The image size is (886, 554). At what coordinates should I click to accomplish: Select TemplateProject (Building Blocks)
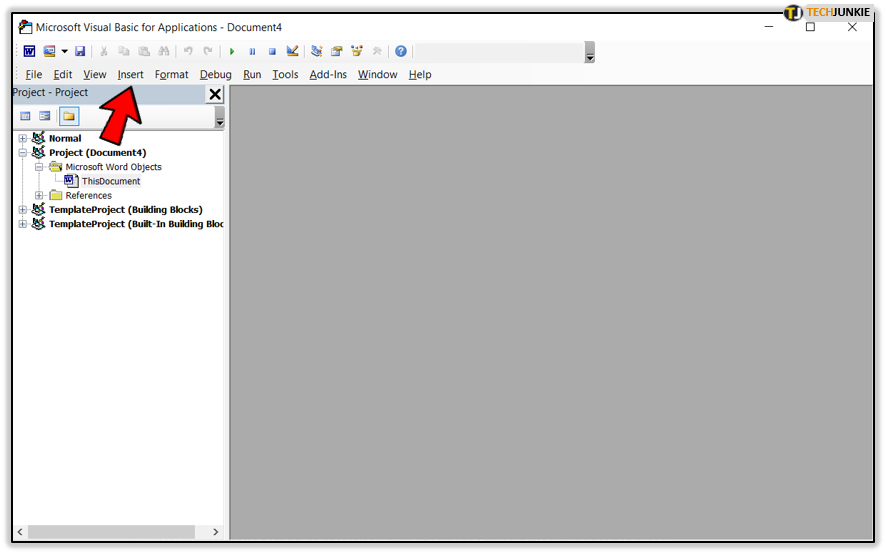point(125,210)
